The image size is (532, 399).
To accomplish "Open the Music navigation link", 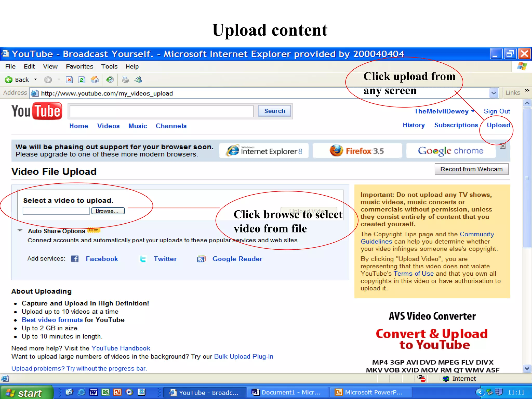I will point(138,126).
